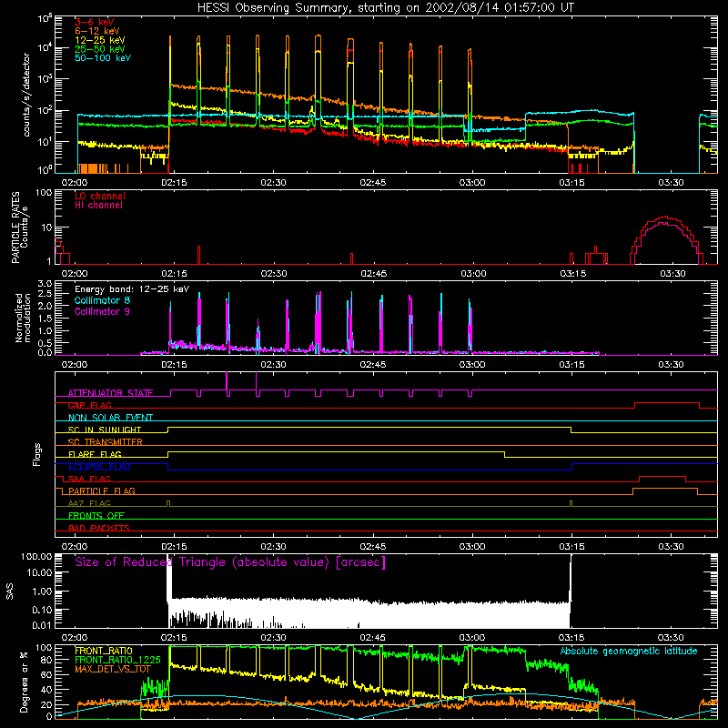
Task: Click the Absolute geomagnetic latitude label
Action: coord(629,651)
